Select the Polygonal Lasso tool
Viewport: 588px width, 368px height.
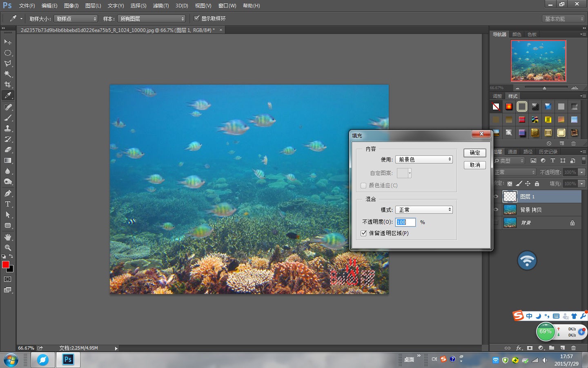(8, 63)
